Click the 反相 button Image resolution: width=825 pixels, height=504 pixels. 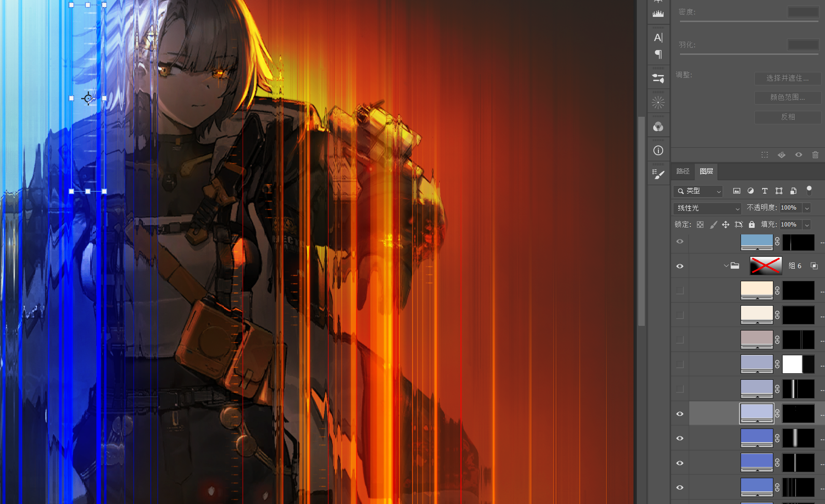click(787, 117)
